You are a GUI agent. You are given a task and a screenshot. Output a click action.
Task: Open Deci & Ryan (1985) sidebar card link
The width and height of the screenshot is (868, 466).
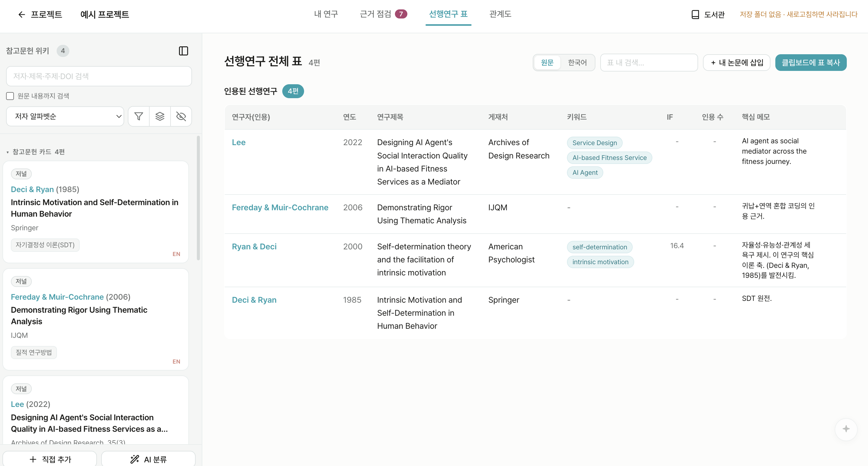click(32, 189)
